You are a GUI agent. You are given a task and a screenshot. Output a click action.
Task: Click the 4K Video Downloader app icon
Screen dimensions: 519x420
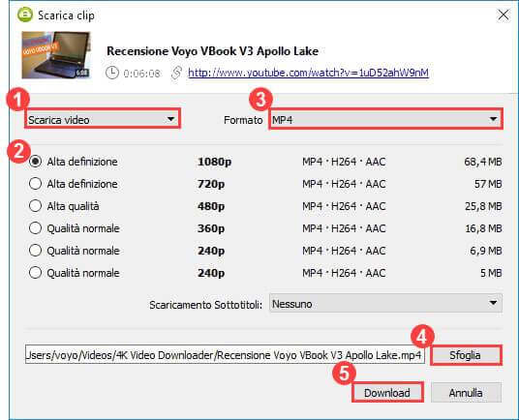(25, 15)
